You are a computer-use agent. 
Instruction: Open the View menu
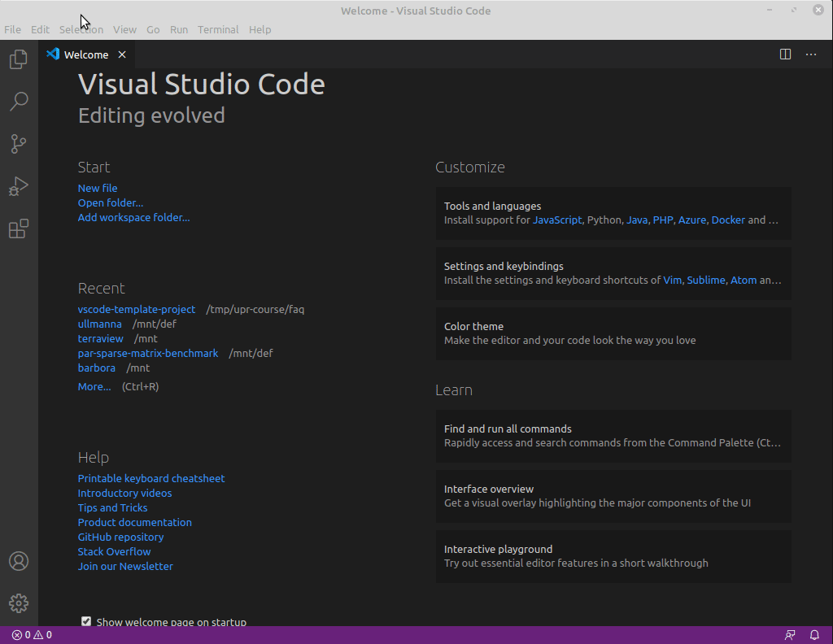click(124, 30)
